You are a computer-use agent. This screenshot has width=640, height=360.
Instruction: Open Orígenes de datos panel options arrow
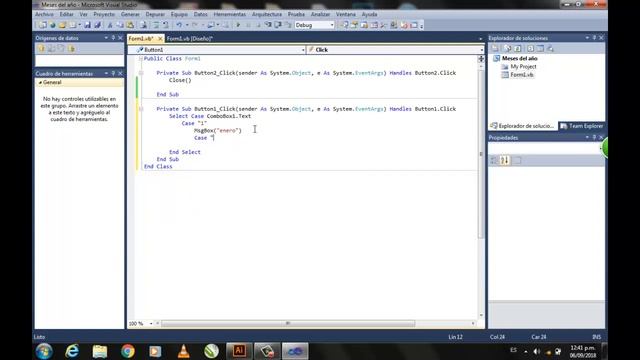(x=106, y=38)
